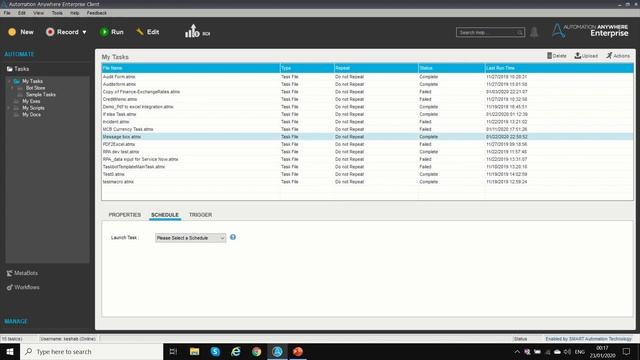Open the View menu
This screenshot has width=640, height=360.
(x=38, y=13)
